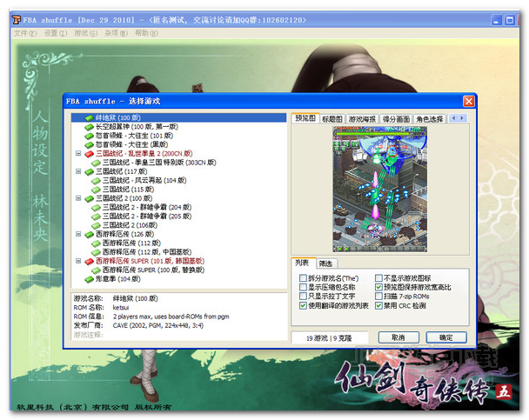Toggle the 扫描 7-zip ROMs checkbox
529x420 pixels.
pos(378,297)
